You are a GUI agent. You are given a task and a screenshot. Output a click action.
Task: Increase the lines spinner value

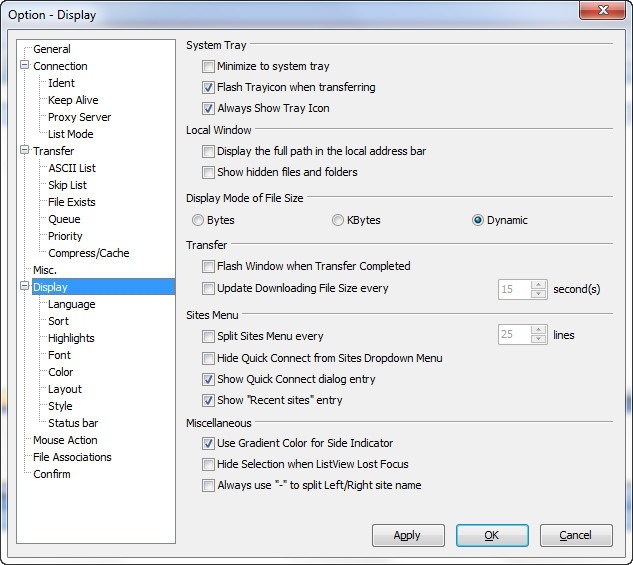point(539,330)
